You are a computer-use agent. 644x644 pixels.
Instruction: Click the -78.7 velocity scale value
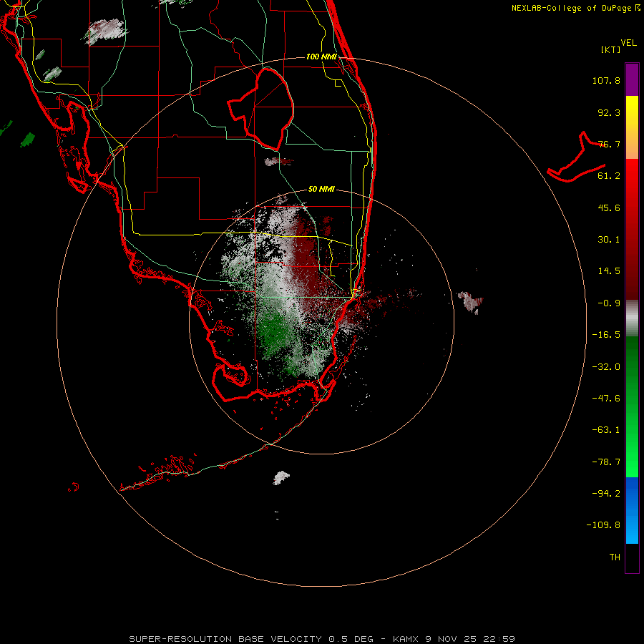[606, 462]
